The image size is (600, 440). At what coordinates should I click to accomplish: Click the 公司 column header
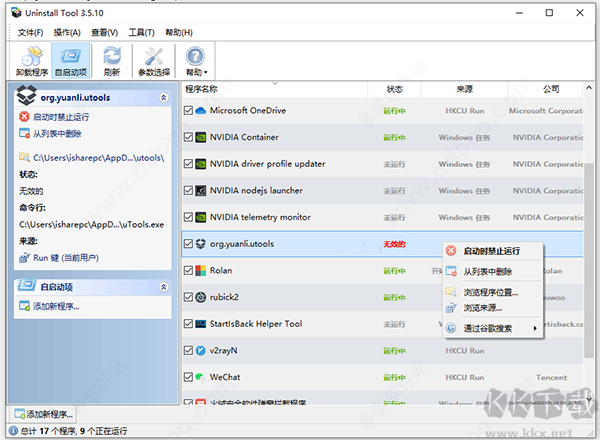coord(546,89)
